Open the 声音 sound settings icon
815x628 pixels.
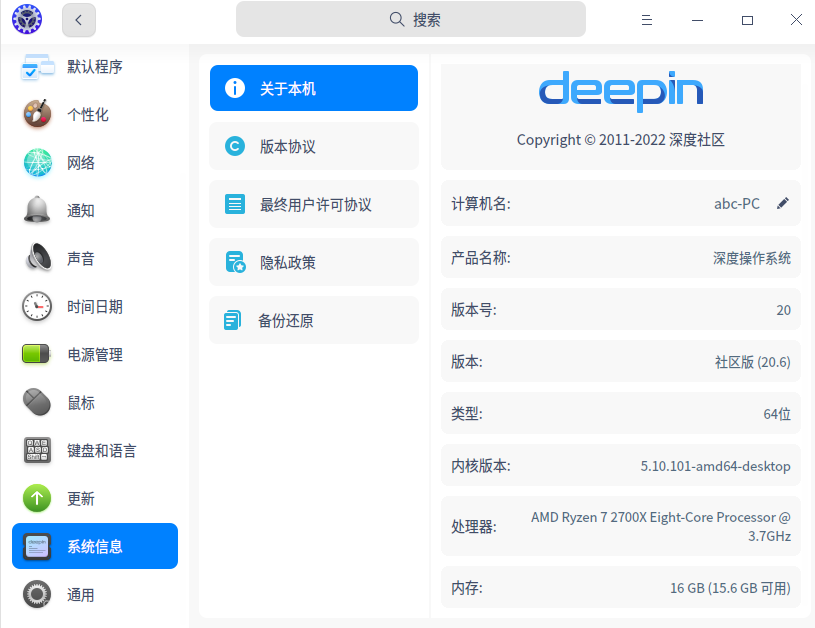[36, 258]
